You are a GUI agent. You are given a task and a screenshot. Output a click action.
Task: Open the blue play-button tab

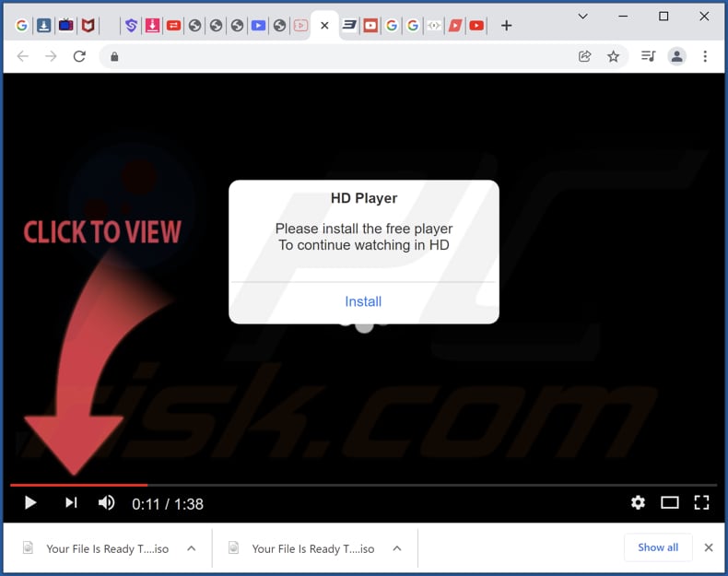pos(258,26)
